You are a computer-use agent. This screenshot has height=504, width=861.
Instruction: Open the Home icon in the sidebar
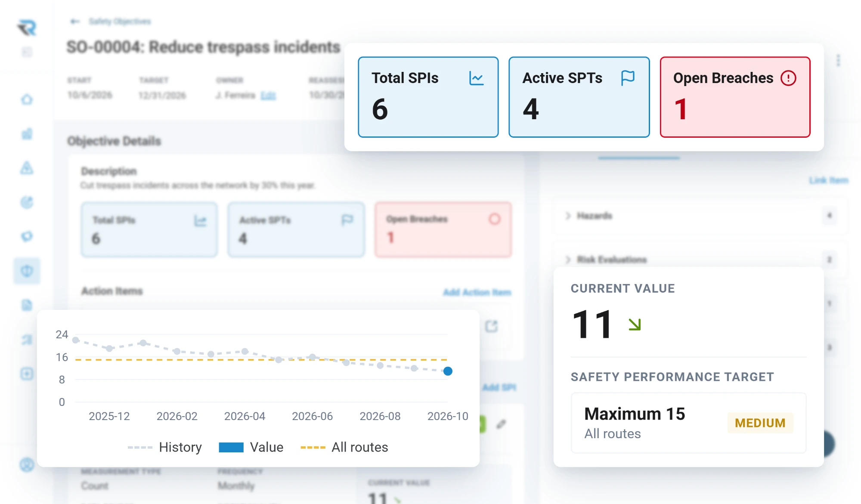(27, 99)
